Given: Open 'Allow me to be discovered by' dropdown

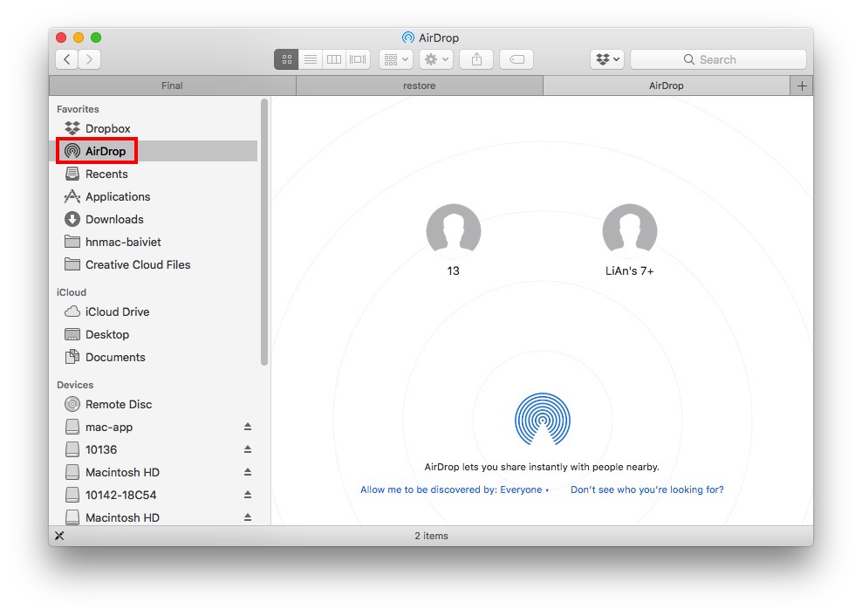Looking at the screenshot, I should pos(455,490).
